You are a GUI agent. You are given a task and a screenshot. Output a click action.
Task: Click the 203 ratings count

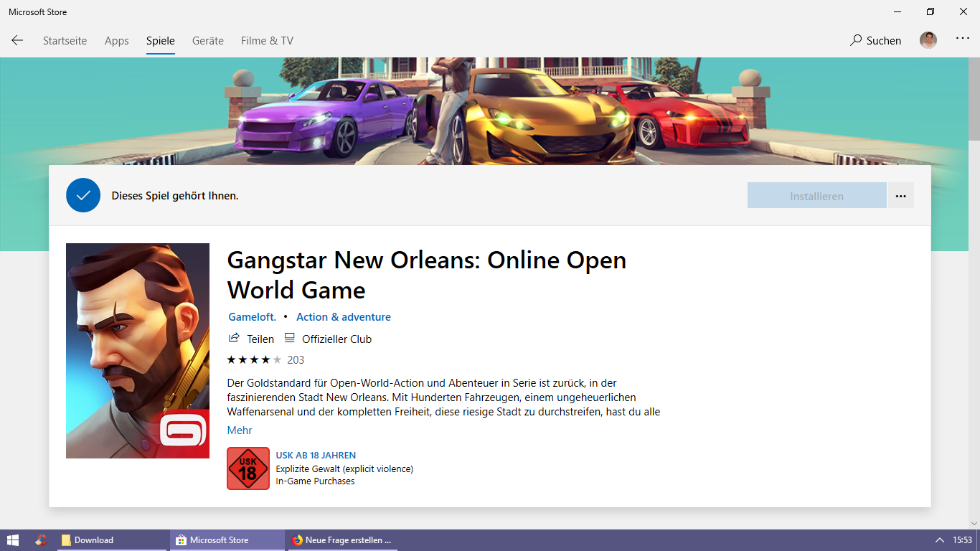click(296, 359)
